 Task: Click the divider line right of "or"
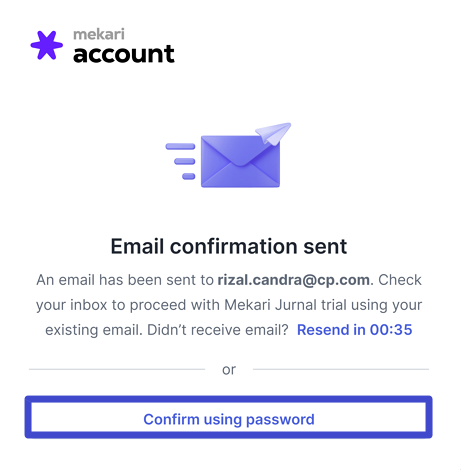[341, 369]
